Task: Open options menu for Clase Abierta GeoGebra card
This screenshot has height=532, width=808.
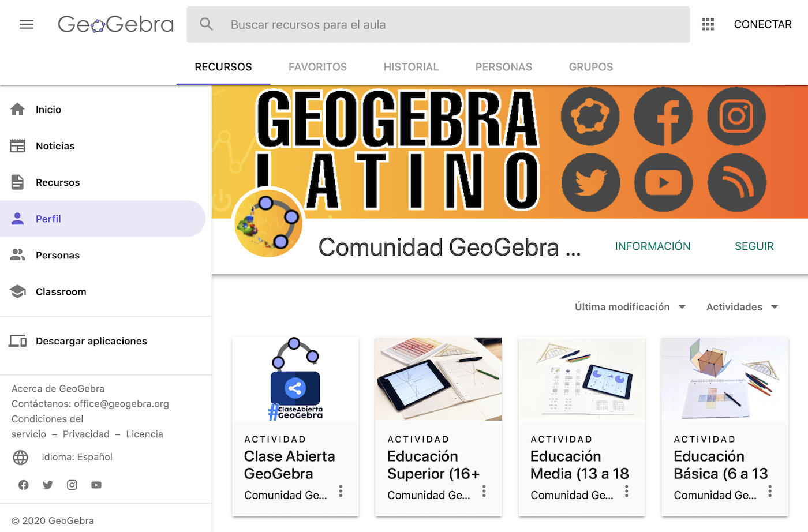Action: click(x=341, y=491)
